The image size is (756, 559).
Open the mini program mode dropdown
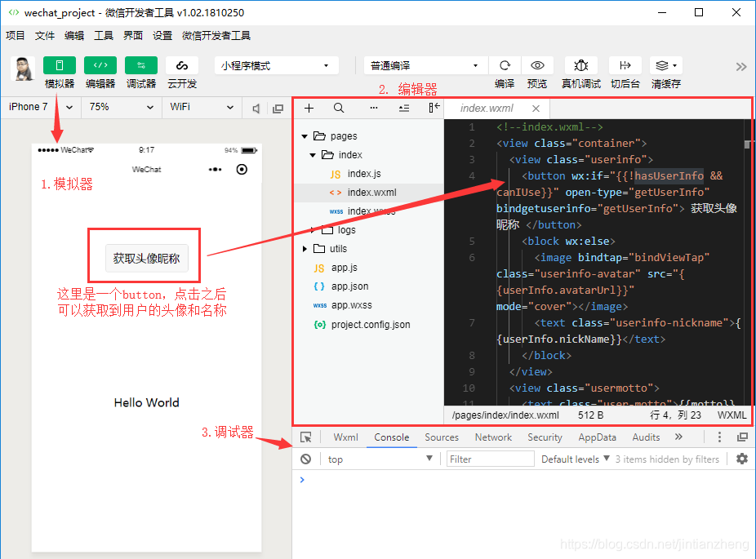(x=276, y=65)
